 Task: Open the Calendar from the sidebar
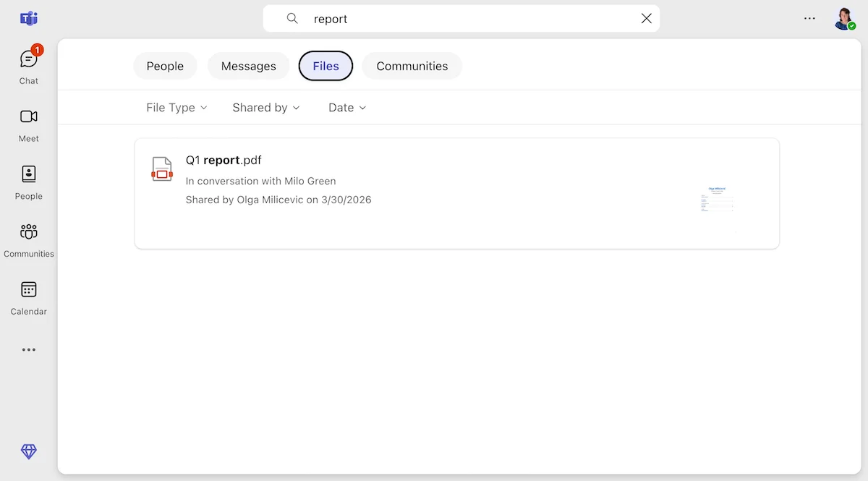point(28,297)
